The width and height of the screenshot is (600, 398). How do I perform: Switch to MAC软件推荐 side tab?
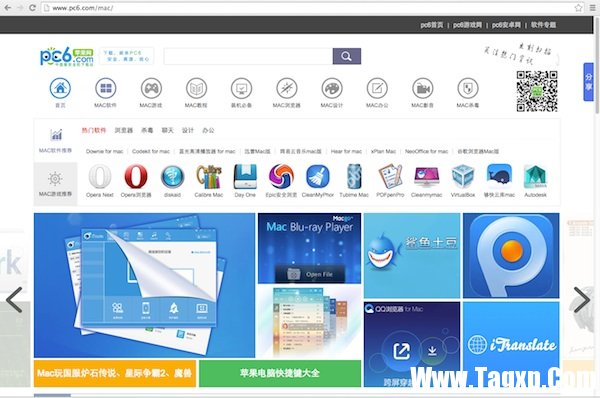tap(55, 140)
